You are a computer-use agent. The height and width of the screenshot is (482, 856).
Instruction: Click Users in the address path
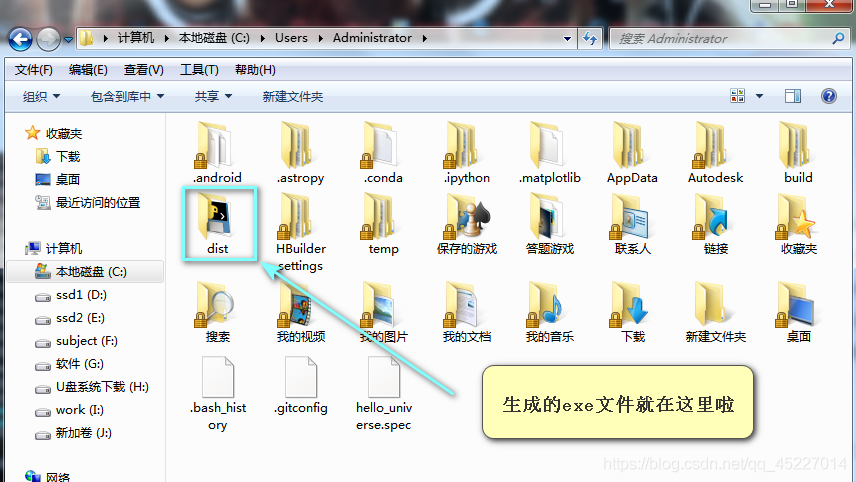pos(291,38)
